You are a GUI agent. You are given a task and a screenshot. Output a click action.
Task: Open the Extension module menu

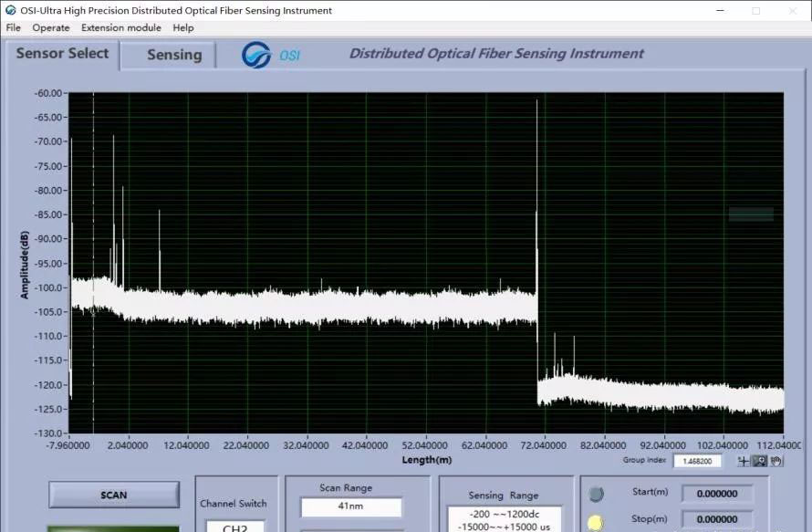120,28
